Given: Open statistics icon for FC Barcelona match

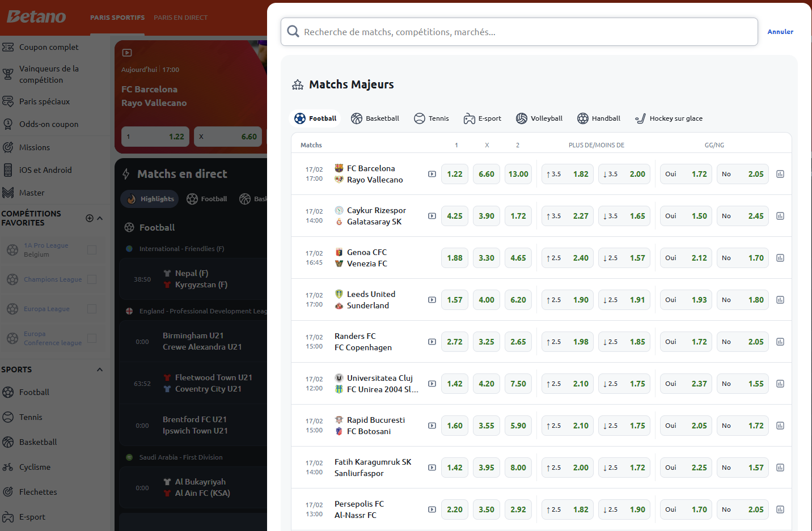Looking at the screenshot, I should 780,174.
